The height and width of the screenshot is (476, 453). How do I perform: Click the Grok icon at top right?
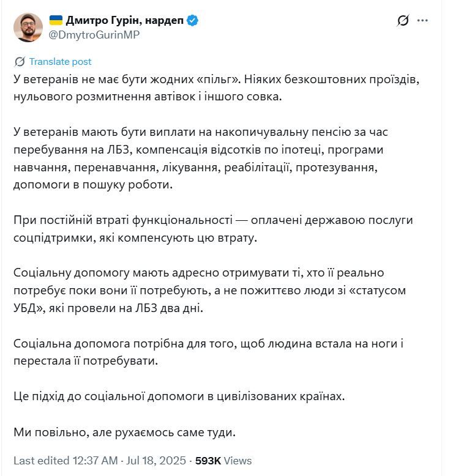(403, 20)
